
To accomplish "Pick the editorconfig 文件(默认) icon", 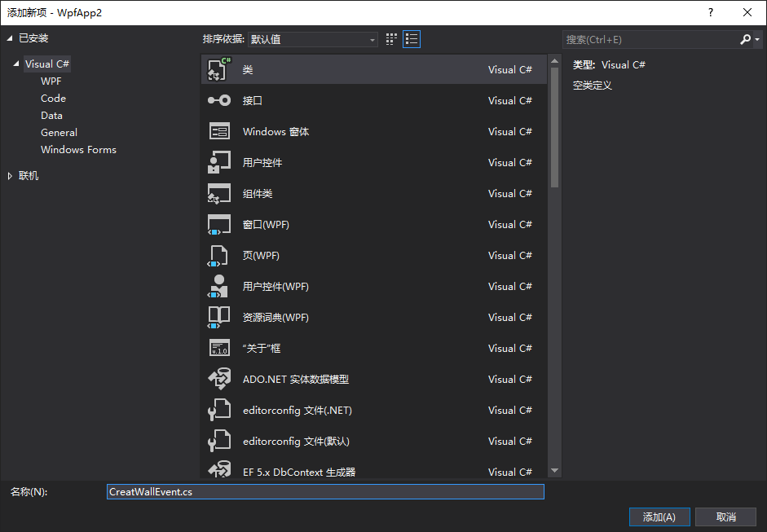I will [x=219, y=441].
